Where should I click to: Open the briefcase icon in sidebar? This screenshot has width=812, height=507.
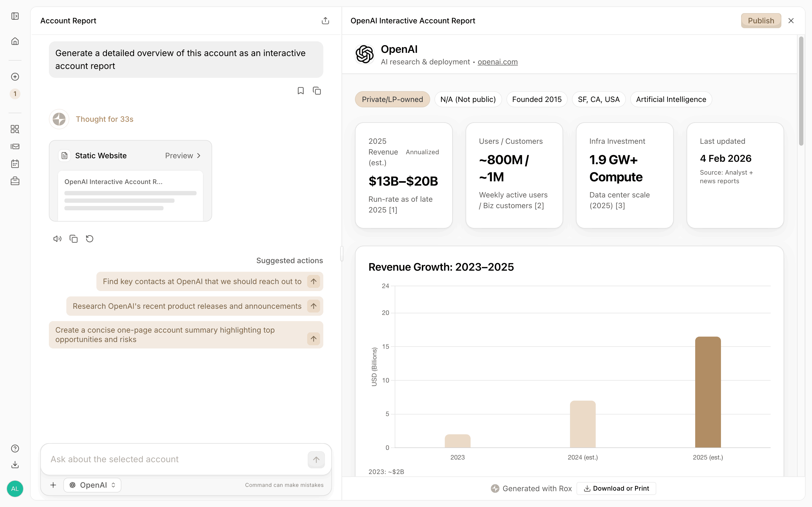[x=15, y=181]
